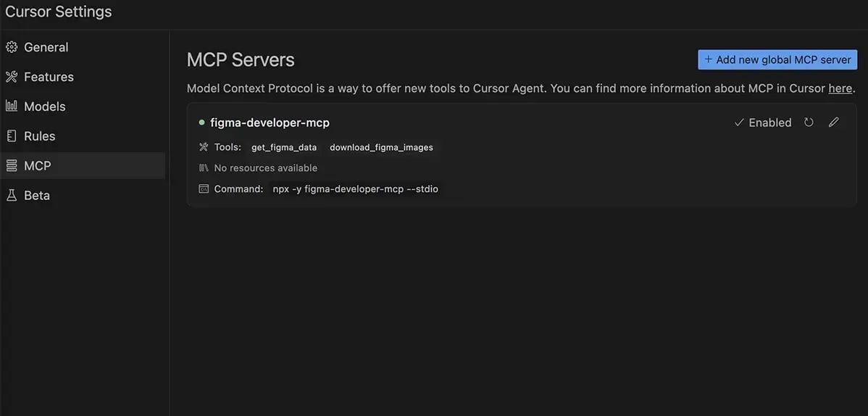Click the Rules document icon
The image size is (868, 416).
[12, 136]
